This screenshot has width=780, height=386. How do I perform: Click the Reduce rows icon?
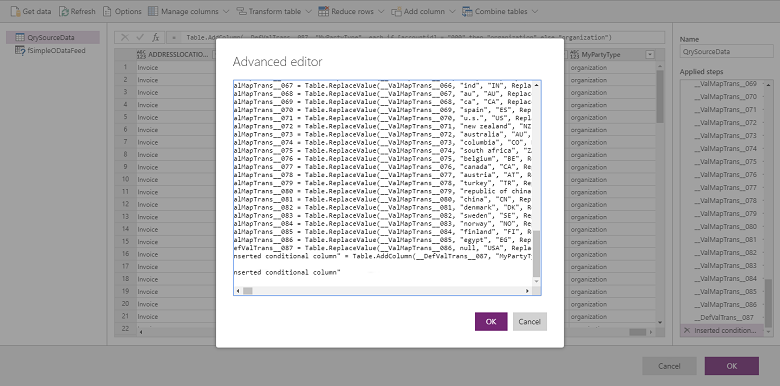(x=323, y=11)
